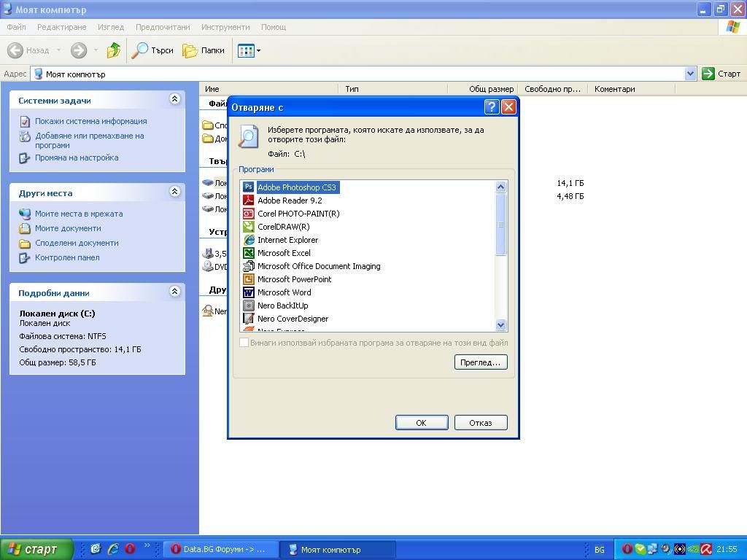Collapse the Други места panel
The width and height of the screenshot is (747, 560).
[174, 192]
